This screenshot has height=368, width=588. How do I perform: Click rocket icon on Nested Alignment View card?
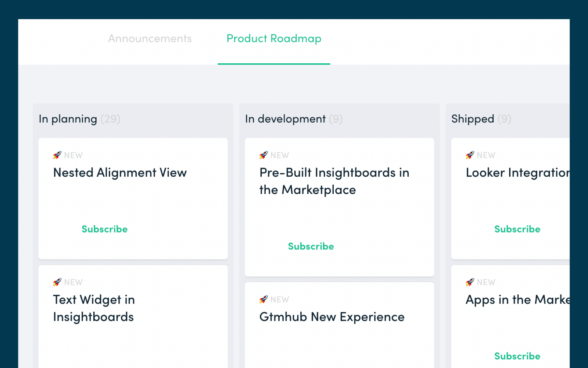point(57,155)
